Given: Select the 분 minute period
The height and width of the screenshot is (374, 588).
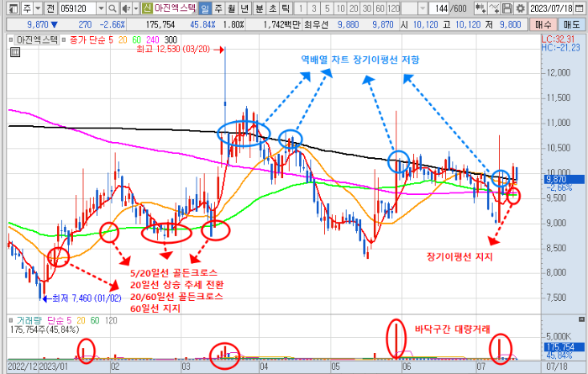Looking at the screenshot, I should click(x=259, y=8).
